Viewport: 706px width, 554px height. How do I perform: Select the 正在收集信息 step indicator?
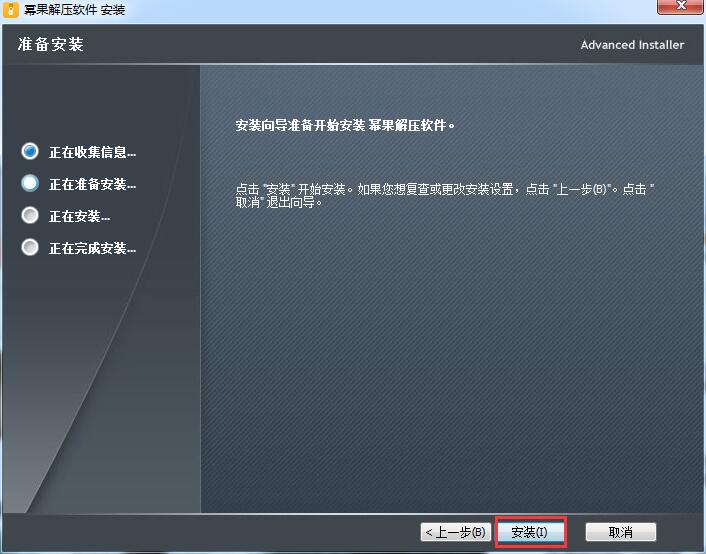[x=30, y=151]
